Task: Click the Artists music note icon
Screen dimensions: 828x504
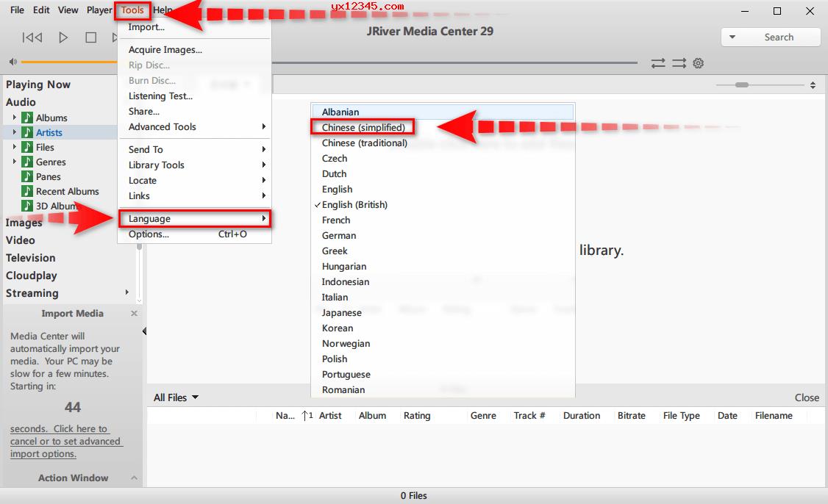Action: click(27, 132)
